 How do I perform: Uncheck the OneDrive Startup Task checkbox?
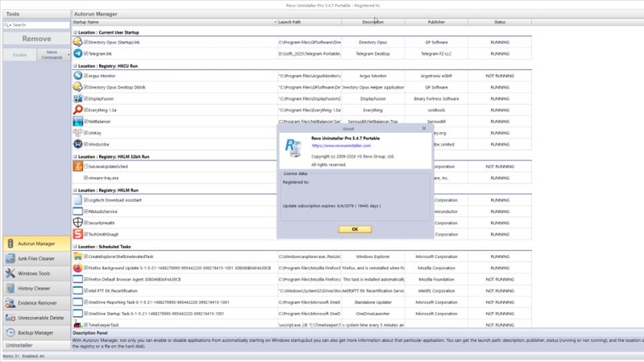coord(86,313)
